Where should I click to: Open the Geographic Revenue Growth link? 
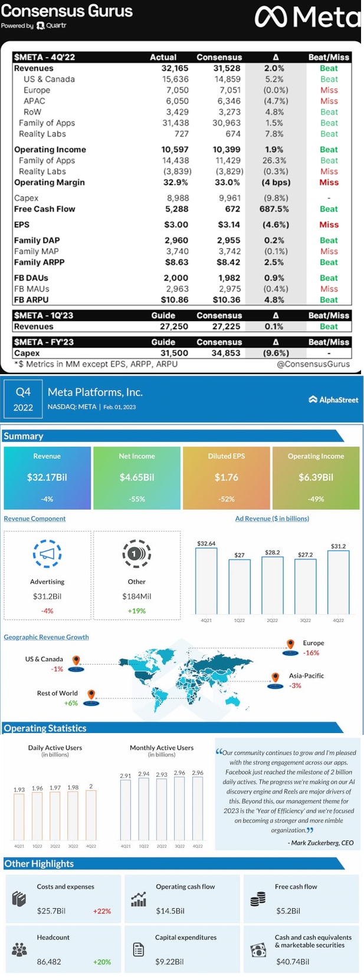pos(47,637)
